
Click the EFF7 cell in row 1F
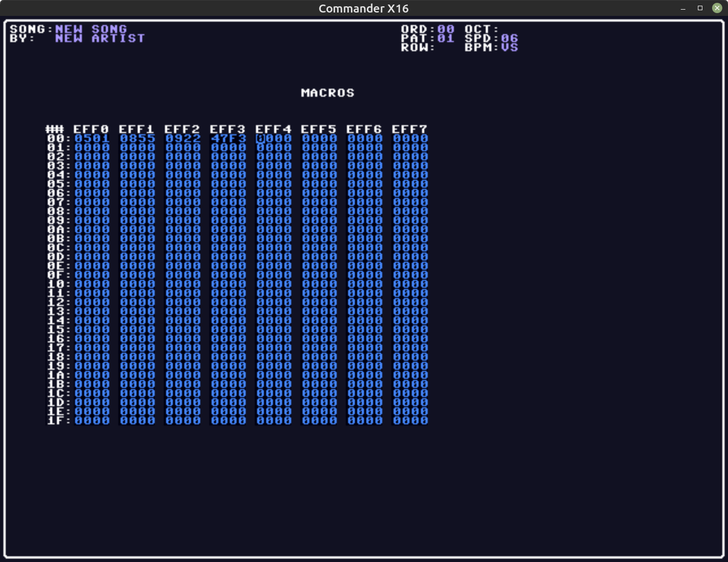click(x=410, y=420)
